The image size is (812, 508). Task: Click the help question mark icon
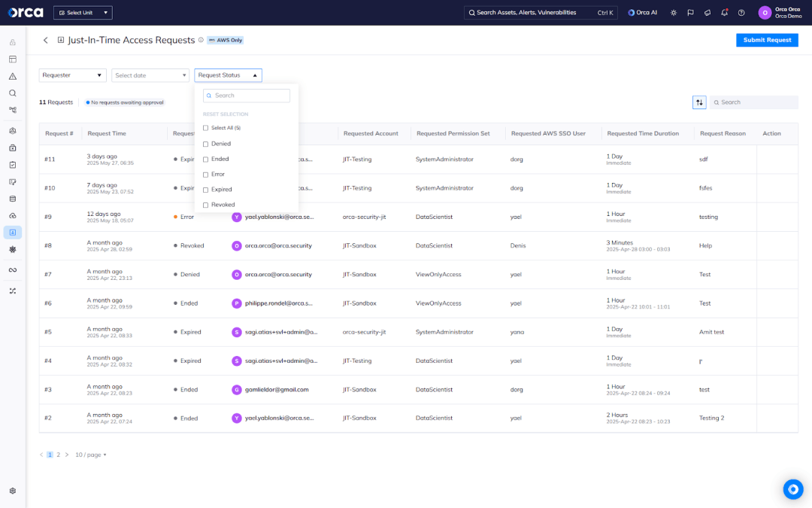[x=741, y=13]
